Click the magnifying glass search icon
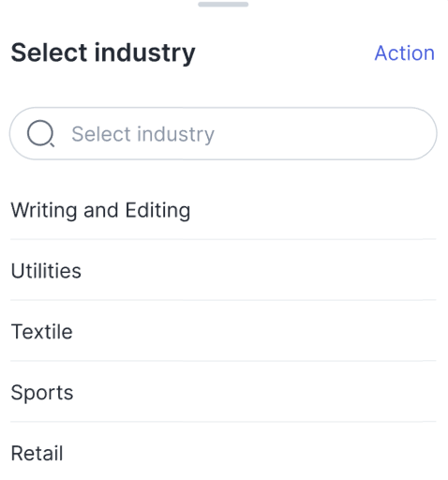Viewport: 448px width, 480px height. [x=41, y=133]
